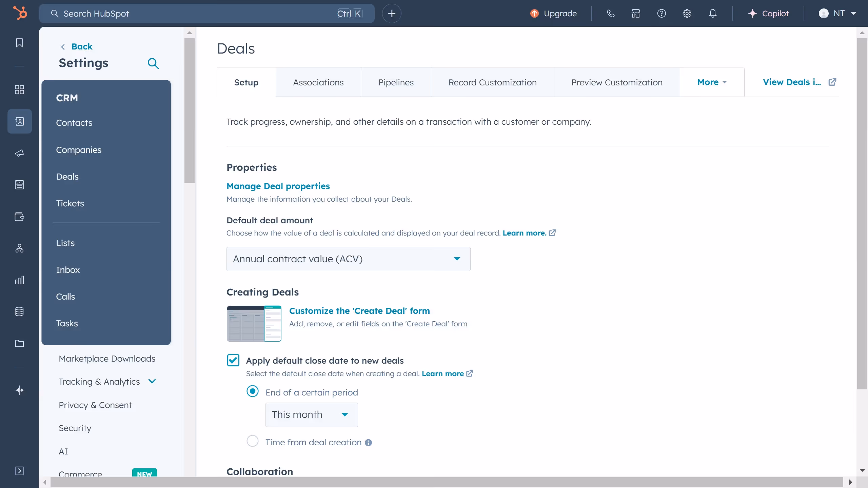Open the marketplace store icon in the top bar
This screenshot has width=868, height=488.
point(636,13)
